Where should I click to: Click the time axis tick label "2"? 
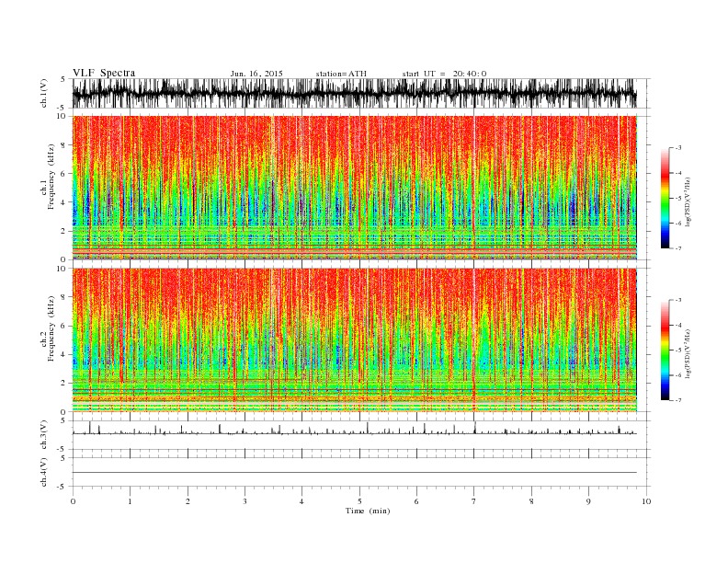tap(188, 501)
